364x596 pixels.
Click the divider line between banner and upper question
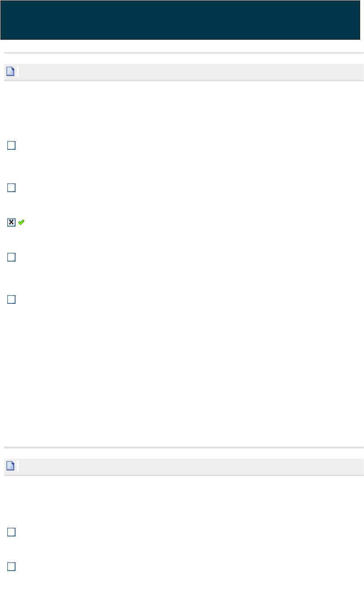[x=184, y=53]
